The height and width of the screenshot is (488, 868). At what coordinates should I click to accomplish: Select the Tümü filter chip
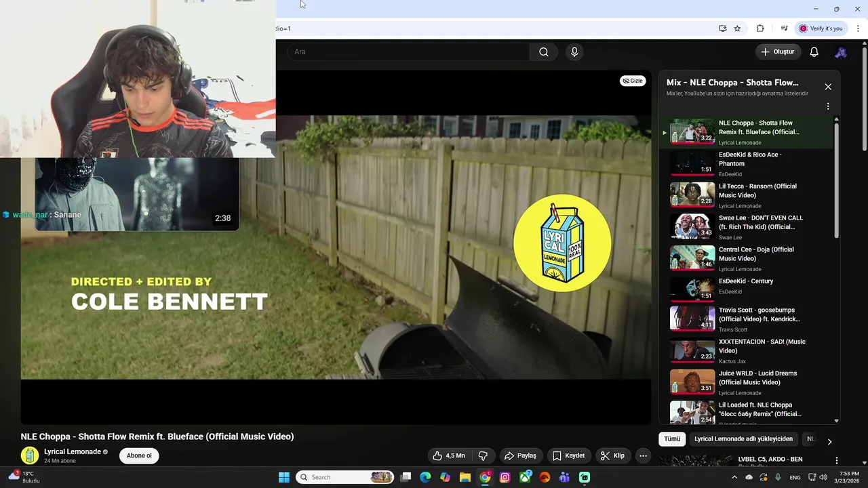tap(672, 439)
